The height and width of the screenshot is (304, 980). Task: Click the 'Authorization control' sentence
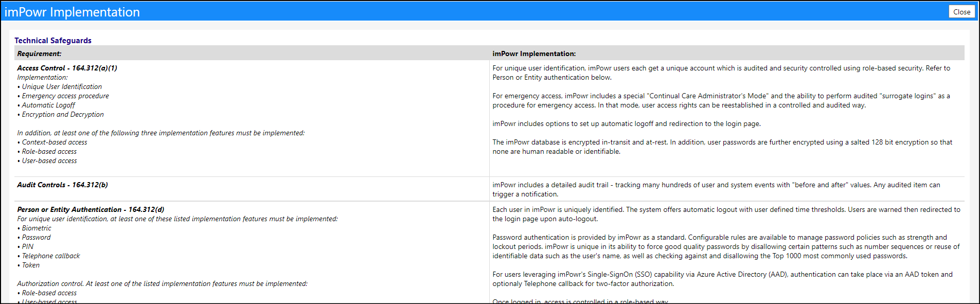(x=162, y=283)
